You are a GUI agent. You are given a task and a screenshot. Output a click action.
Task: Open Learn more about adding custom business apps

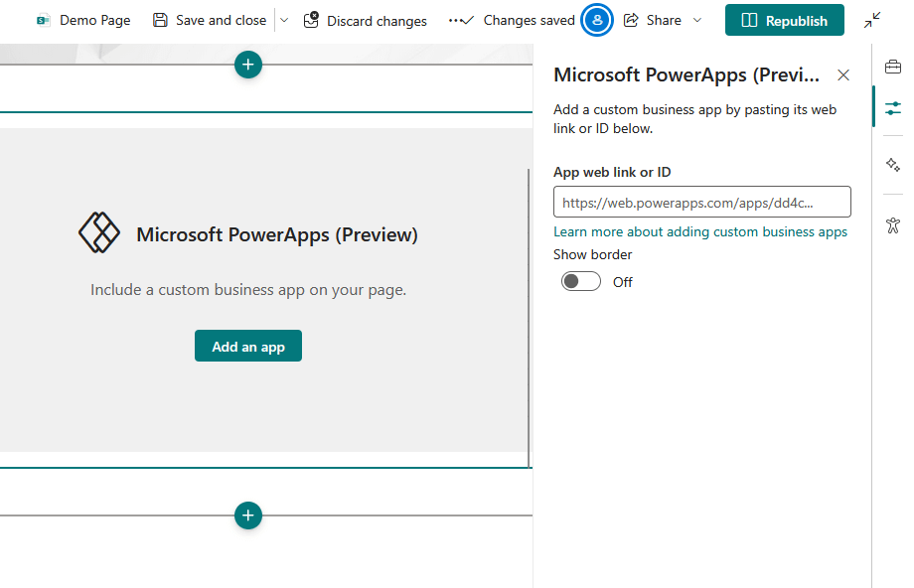point(700,232)
